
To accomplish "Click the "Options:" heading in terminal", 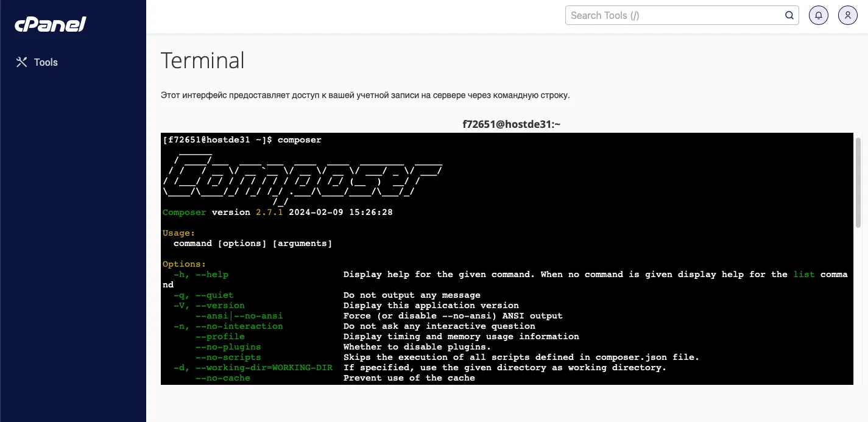I will [185, 264].
